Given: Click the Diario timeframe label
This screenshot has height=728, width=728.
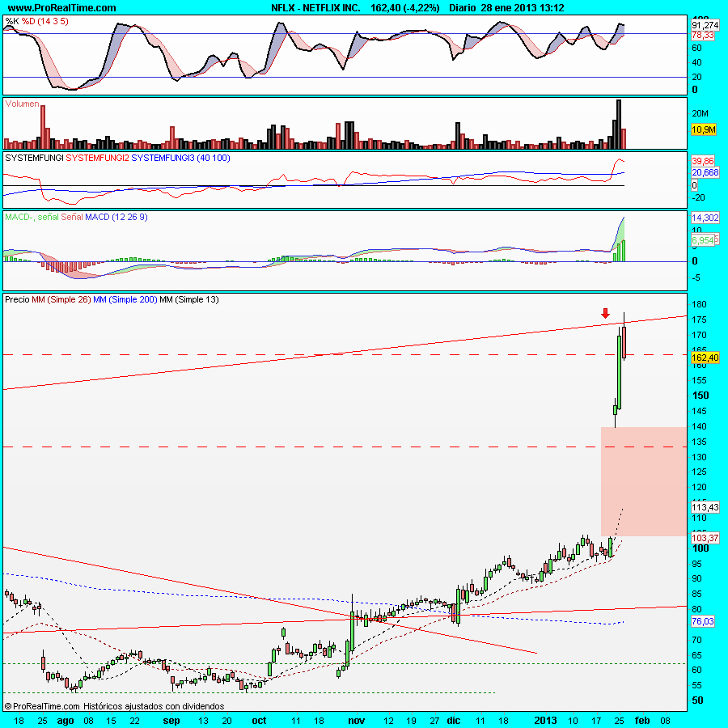Looking at the screenshot, I should click(x=463, y=7).
